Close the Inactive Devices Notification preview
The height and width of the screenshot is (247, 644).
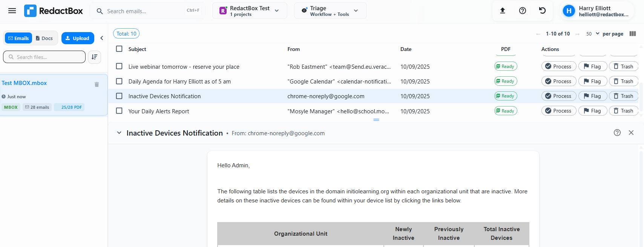click(x=631, y=133)
